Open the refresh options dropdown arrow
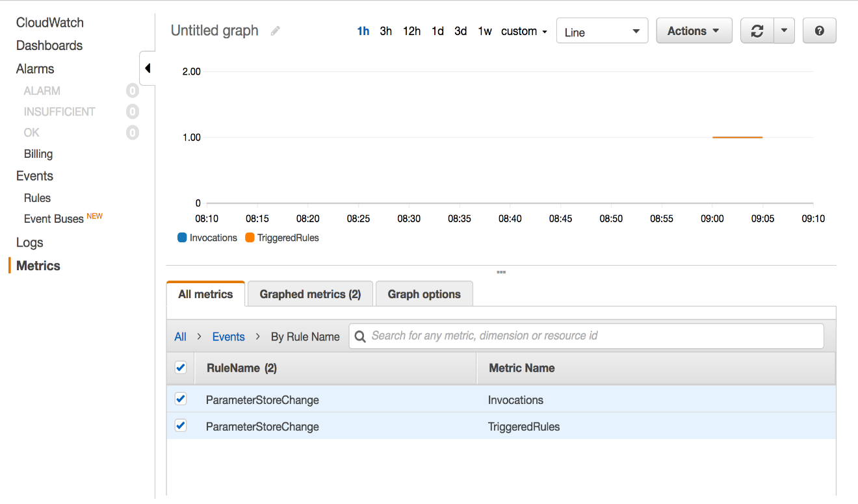 785,31
